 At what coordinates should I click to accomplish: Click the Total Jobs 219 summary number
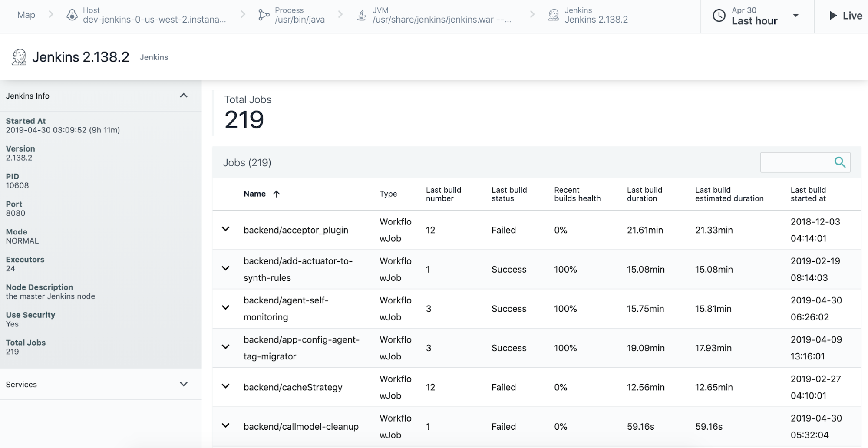[x=244, y=120]
